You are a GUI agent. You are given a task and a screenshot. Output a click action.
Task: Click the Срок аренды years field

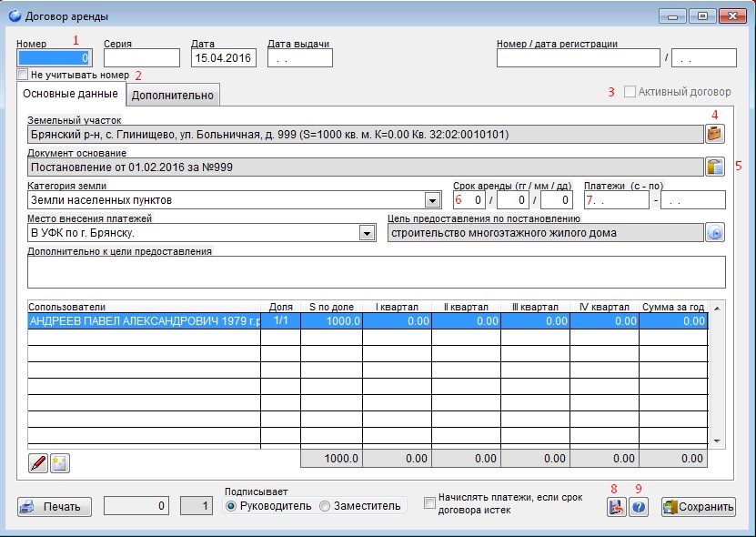[x=469, y=199]
